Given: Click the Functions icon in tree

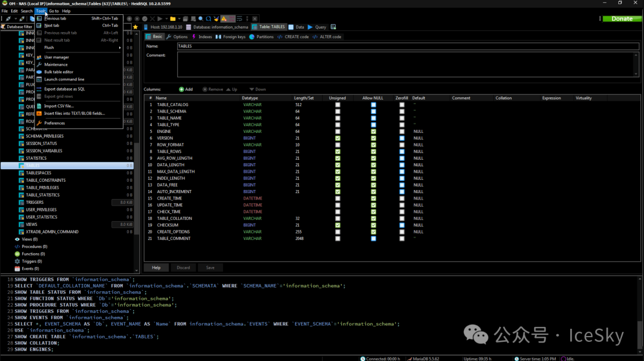Looking at the screenshot, I should (17, 254).
